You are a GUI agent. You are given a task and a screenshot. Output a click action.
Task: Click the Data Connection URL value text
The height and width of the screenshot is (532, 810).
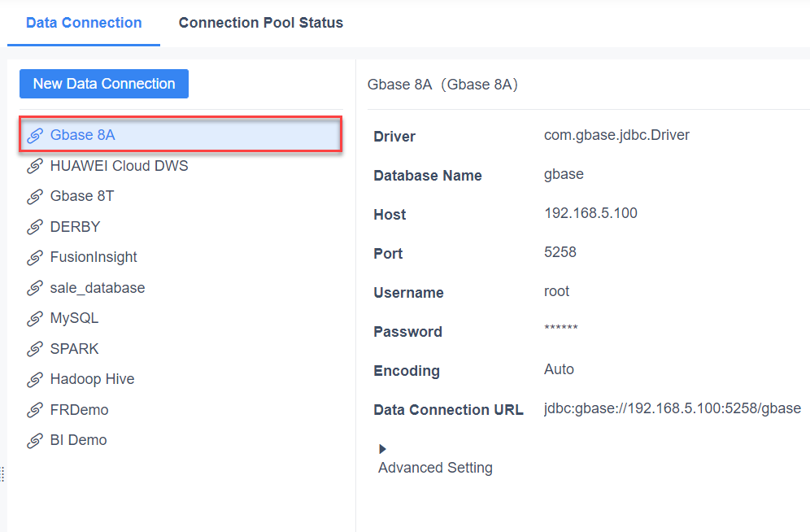tap(673, 408)
